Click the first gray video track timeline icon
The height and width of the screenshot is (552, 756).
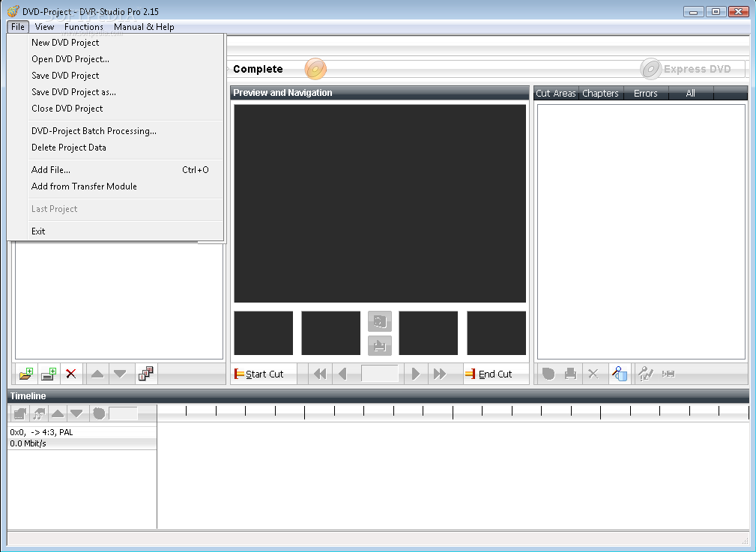coord(19,413)
